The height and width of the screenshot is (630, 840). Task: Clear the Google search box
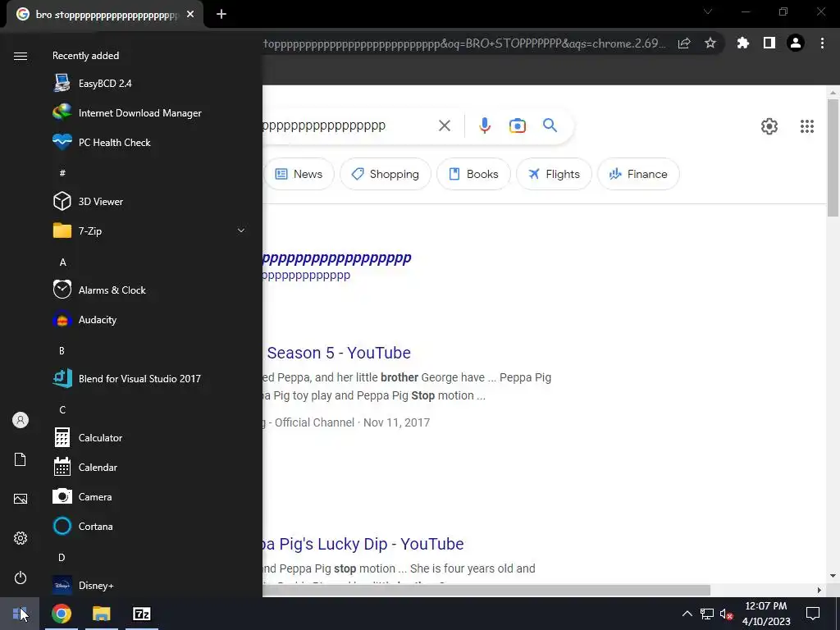(445, 126)
